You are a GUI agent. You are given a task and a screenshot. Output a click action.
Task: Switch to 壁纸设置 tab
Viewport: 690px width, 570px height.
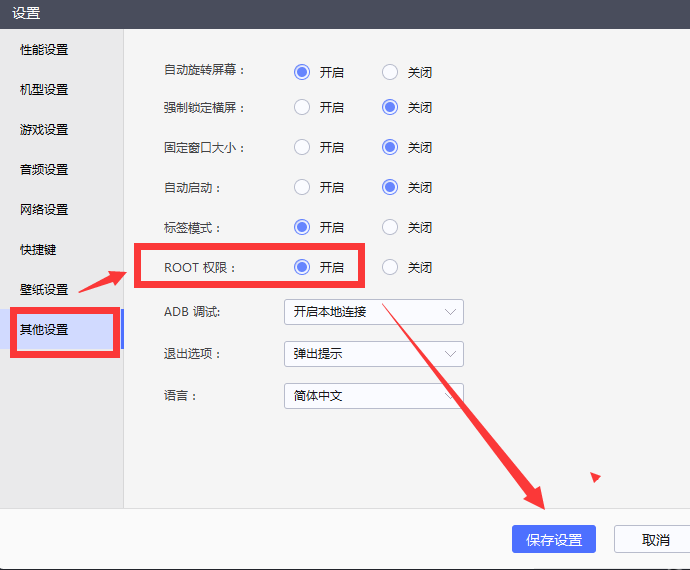(x=45, y=290)
